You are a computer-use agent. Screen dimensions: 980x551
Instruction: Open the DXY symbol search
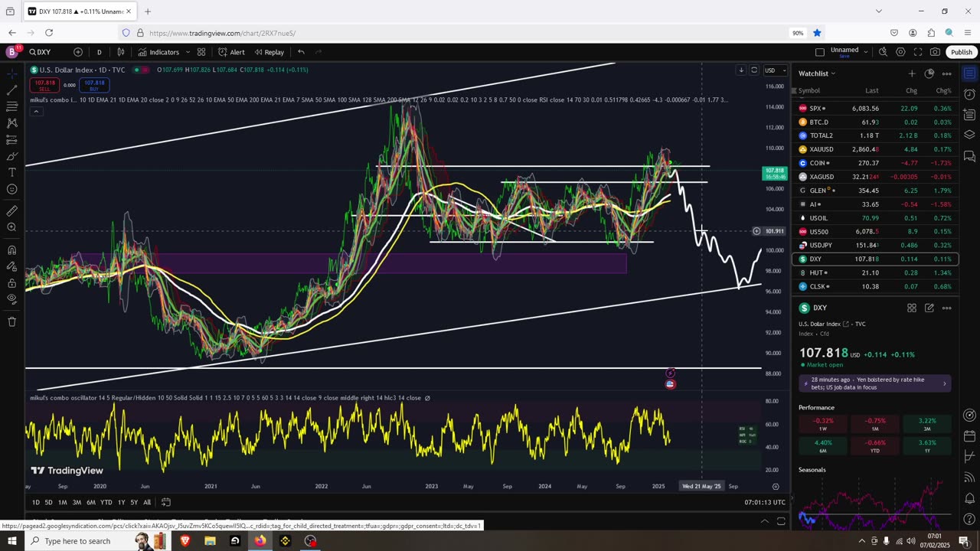coord(41,52)
